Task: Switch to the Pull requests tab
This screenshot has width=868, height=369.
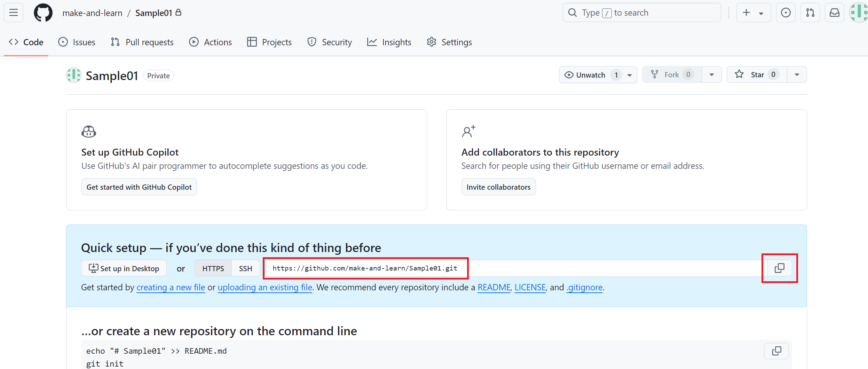Action: click(142, 42)
